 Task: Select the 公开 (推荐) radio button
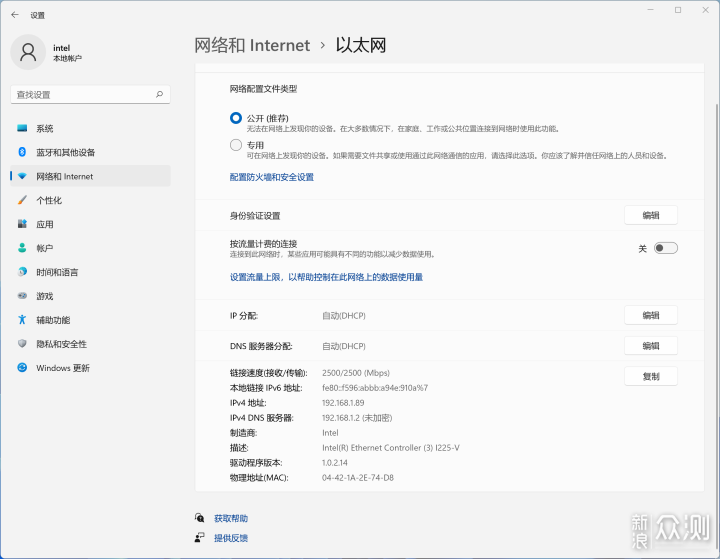pyautogui.click(x=236, y=118)
